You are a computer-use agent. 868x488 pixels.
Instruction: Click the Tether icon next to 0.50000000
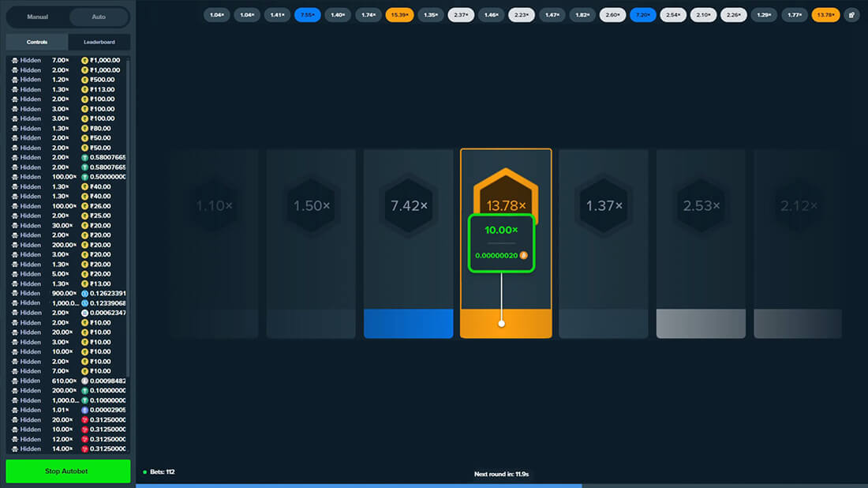84,177
